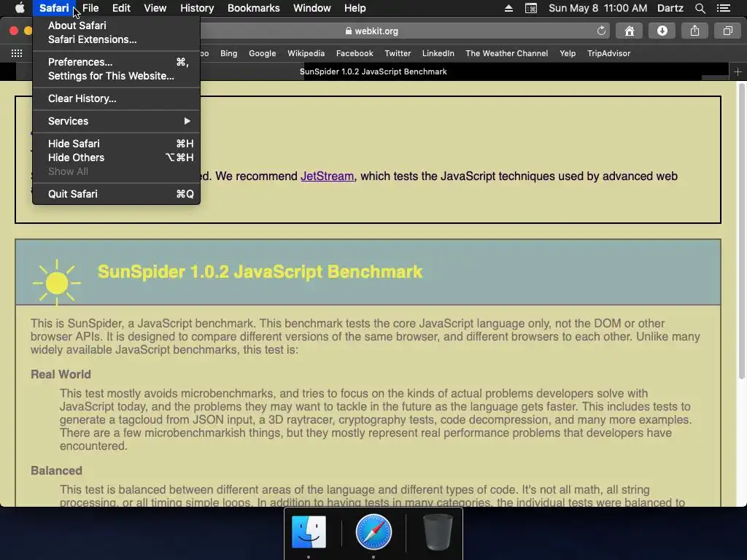Select the SunSpider 1.0.2 JavaScript Benchmark tab
Viewport: 747px width, 560px height.
coord(373,72)
